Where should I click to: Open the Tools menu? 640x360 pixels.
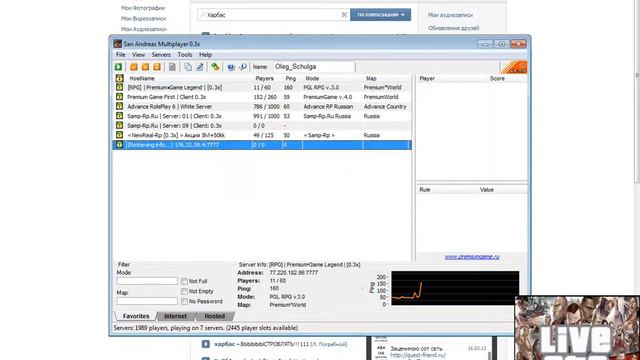tap(184, 54)
